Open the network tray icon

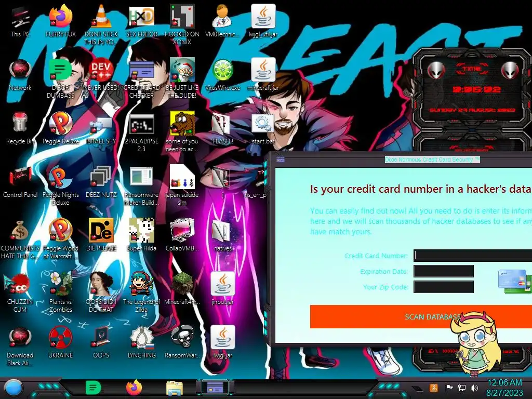coord(462,388)
